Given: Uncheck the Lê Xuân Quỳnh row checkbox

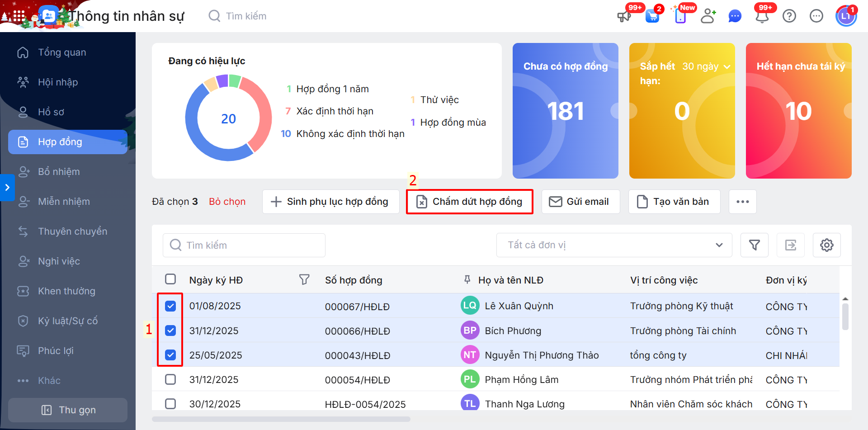Looking at the screenshot, I should point(170,306).
